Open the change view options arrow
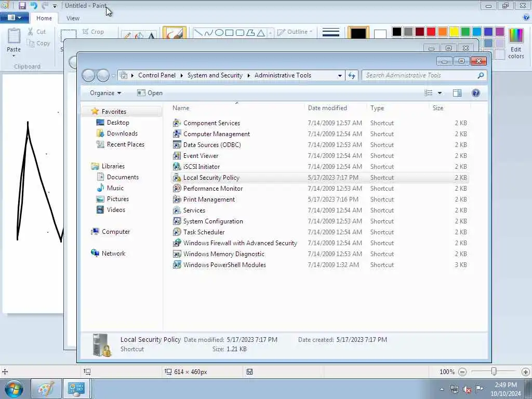 coord(440,93)
